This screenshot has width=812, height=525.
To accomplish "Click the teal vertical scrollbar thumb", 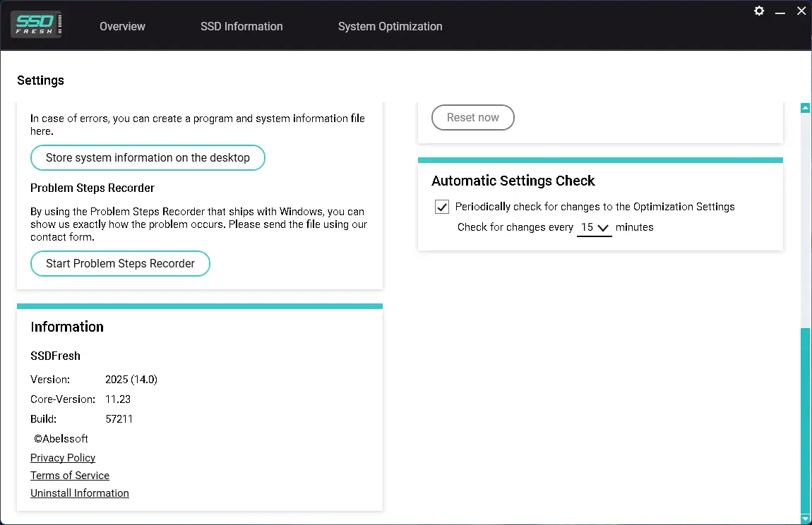I will [805, 420].
